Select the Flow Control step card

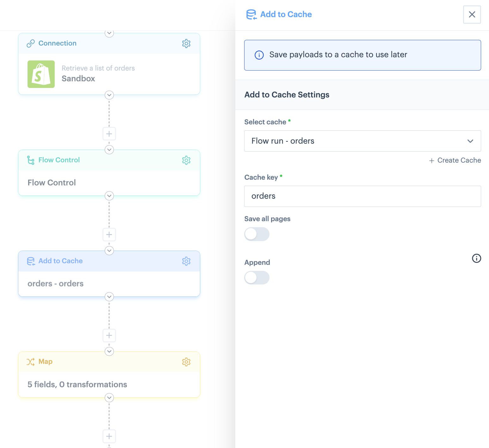[109, 183]
